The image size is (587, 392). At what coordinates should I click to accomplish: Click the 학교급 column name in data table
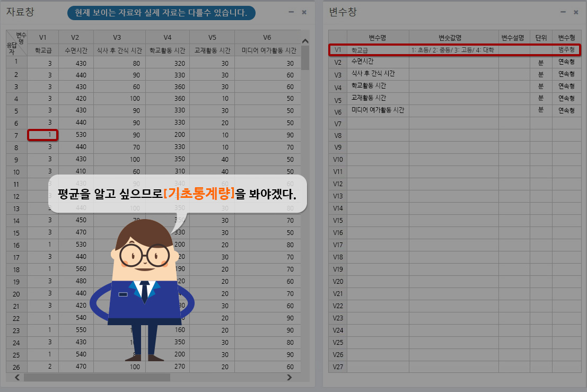point(42,50)
